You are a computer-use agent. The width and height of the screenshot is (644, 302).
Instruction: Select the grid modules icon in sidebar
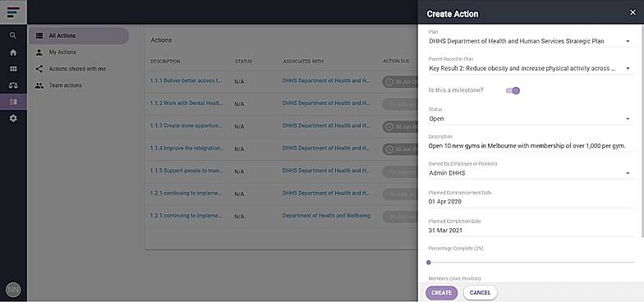click(x=13, y=69)
